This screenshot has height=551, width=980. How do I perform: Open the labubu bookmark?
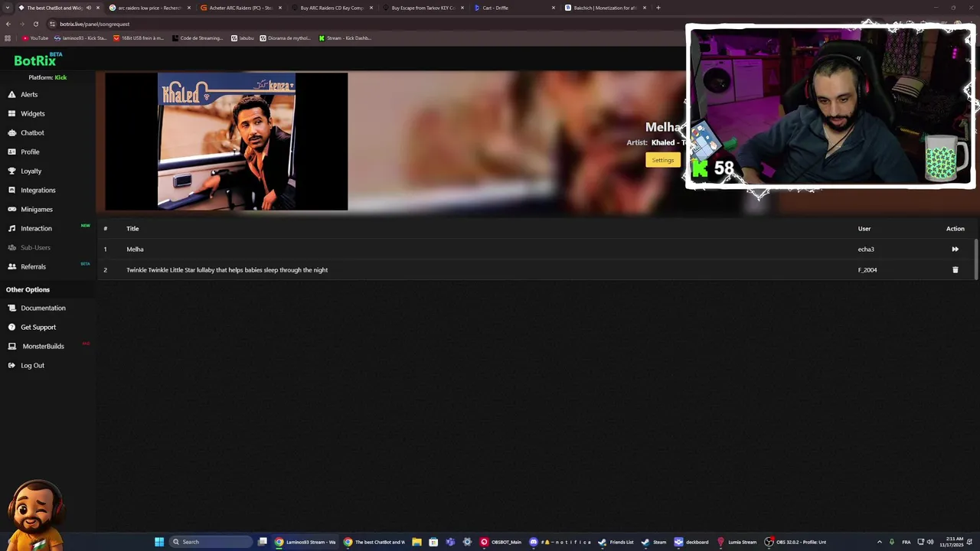tap(242, 37)
